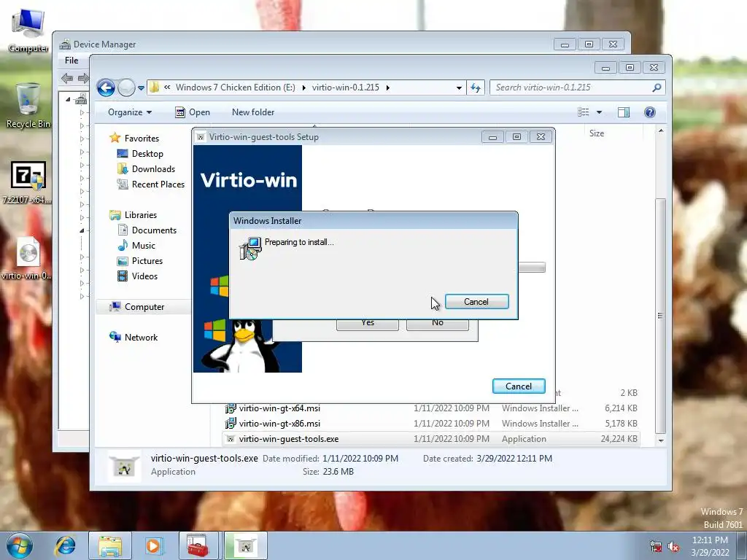This screenshot has height=560, width=747.
Task: Open the File menu in Device Manager
Action: click(71, 61)
